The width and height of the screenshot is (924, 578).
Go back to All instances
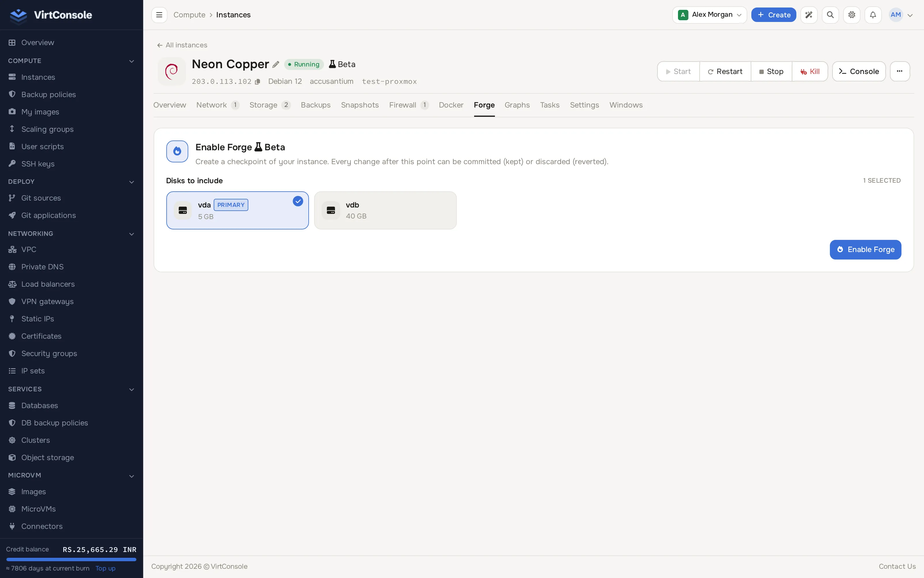[182, 45]
